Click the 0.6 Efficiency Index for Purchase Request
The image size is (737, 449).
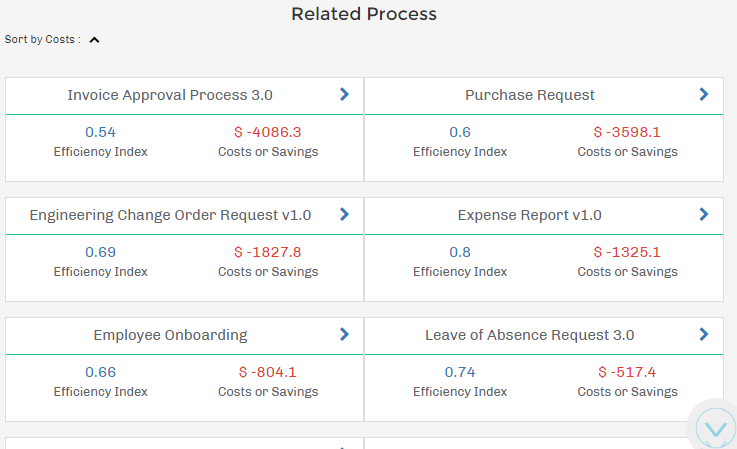click(460, 132)
